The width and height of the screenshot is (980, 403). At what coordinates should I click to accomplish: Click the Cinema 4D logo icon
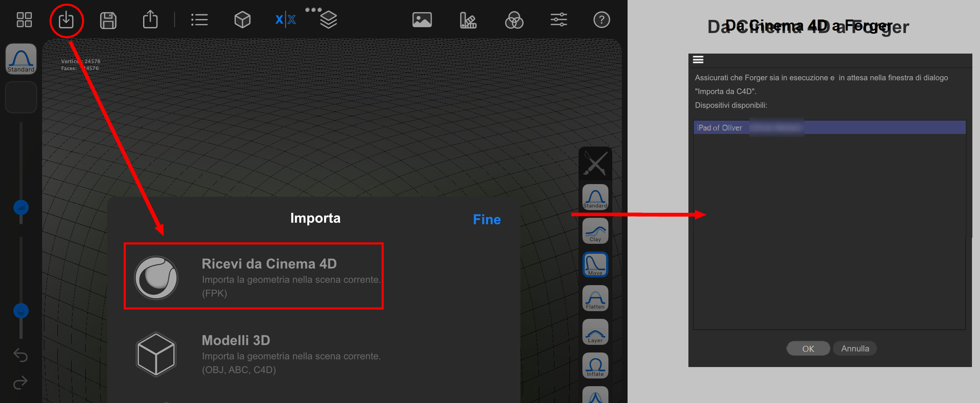[x=156, y=278]
